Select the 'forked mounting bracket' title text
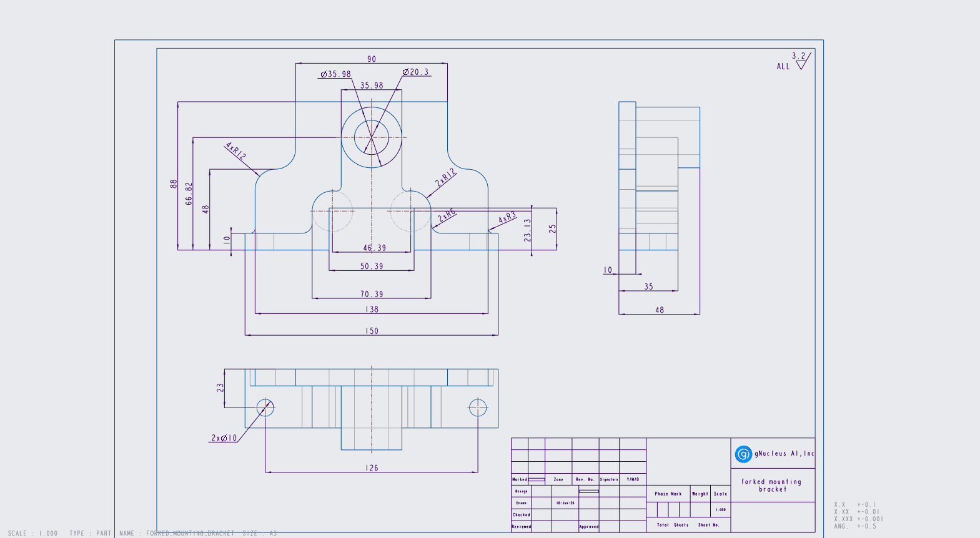Viewport: 980px width, 538px height. coord(772,486)
